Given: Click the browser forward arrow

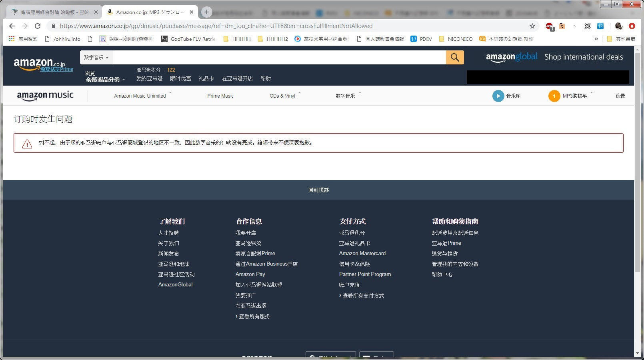Looking at the screenshot, I should click(x=25, y=26).
